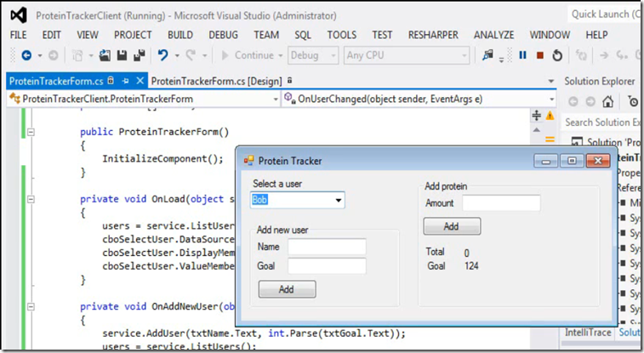The height and width of the screenshot is (353, 644).
Task: Click the Solution Explorer Forward icon
Action: 590,101
